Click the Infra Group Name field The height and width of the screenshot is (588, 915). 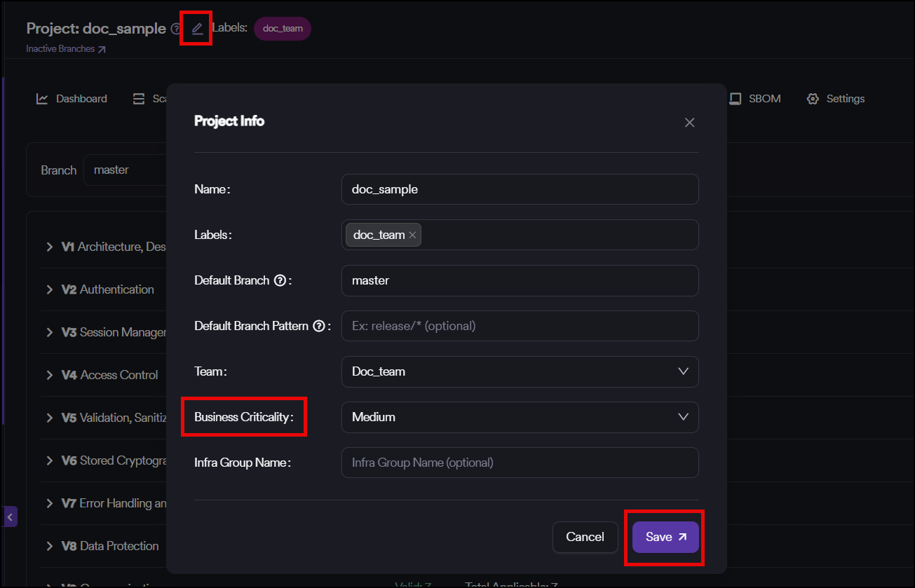[520, 463]
